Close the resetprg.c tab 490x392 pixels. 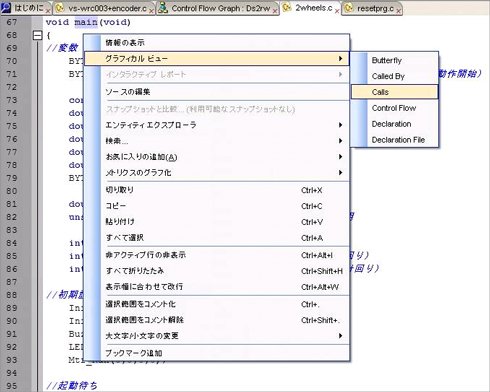coord(399,11)
